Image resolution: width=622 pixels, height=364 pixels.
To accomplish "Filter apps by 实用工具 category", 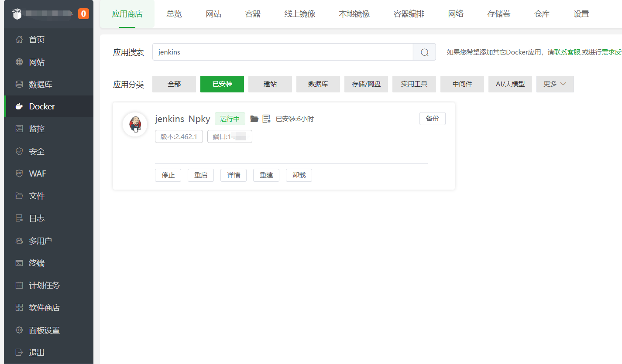I will tap(414, 84).
